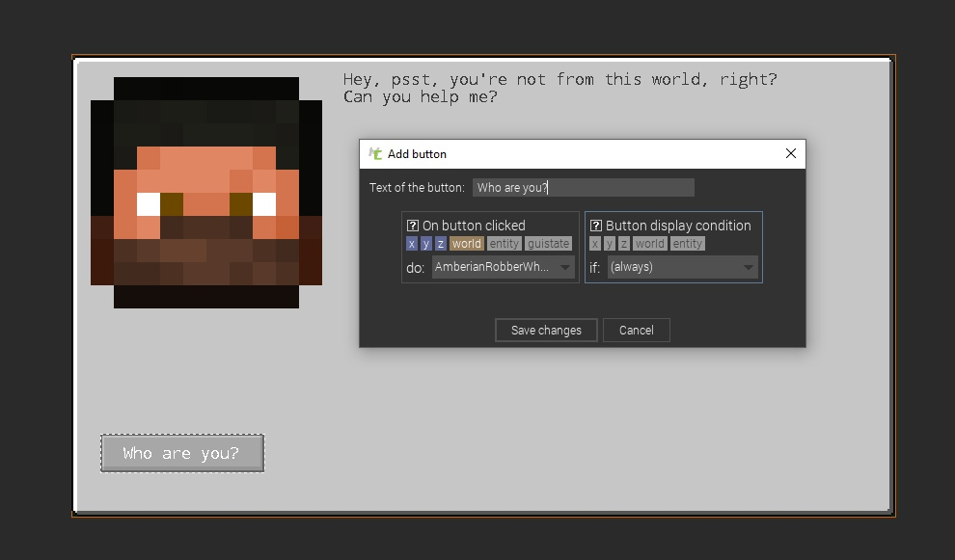This screenshot has height=560, width=955.
Task: Toggle the x tag under On button clicked
Action: click(x=411, y=243)
